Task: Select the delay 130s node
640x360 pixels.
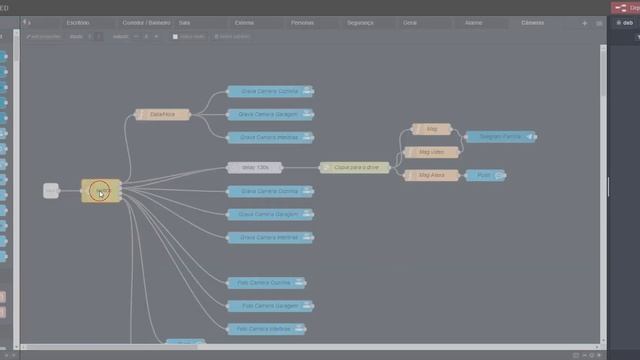Action: [x=255, y=167]
